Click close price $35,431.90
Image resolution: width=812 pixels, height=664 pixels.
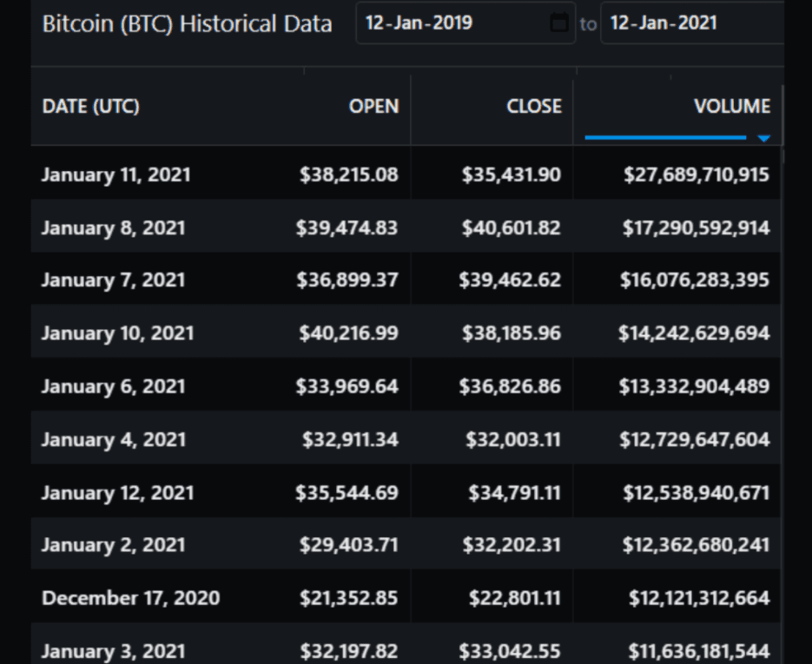[x=512, y=174]
